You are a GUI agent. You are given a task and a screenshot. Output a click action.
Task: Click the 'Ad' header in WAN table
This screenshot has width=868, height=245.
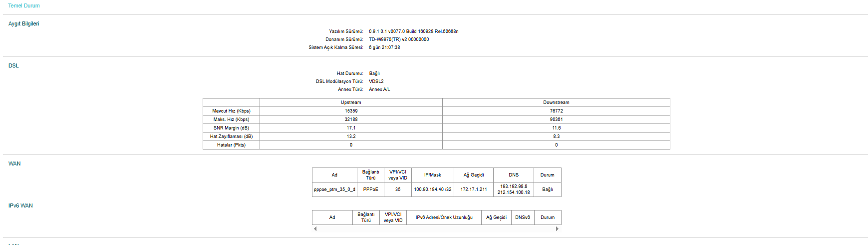click(334, 175)
